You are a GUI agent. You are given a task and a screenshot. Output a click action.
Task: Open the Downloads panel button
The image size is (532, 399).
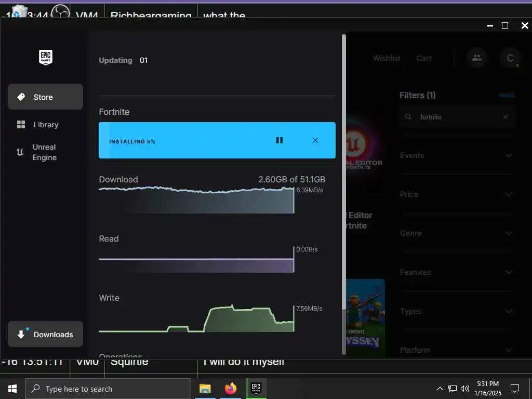click(46, 334)
